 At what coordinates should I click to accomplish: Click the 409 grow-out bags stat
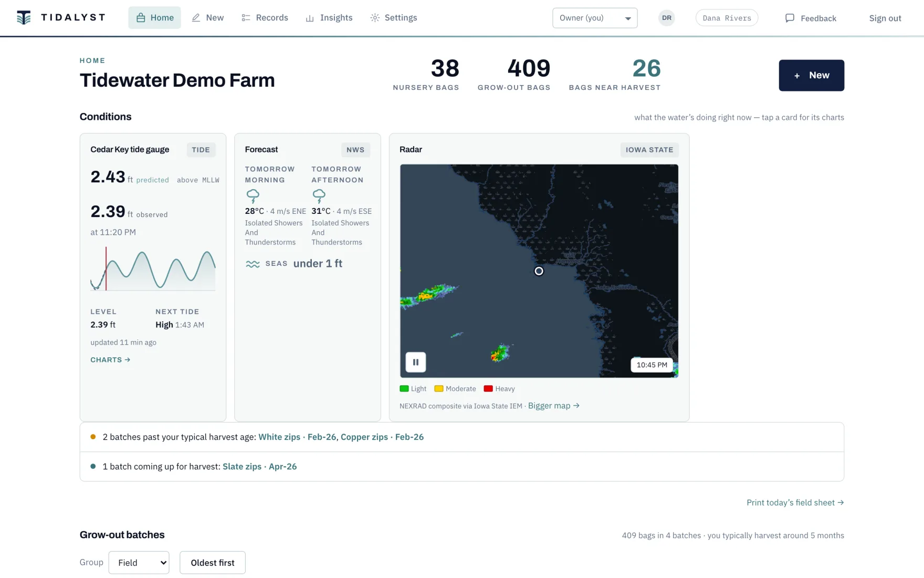[x=514, y=75]
